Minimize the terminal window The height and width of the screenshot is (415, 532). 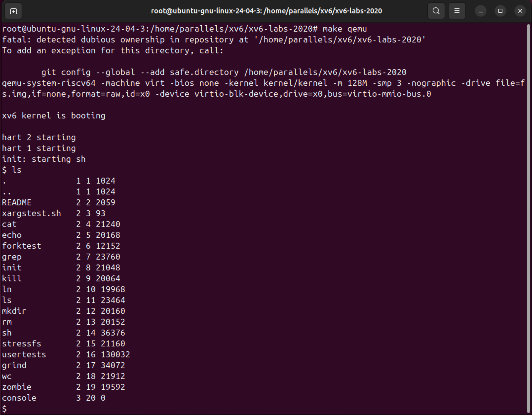(480, 11)
